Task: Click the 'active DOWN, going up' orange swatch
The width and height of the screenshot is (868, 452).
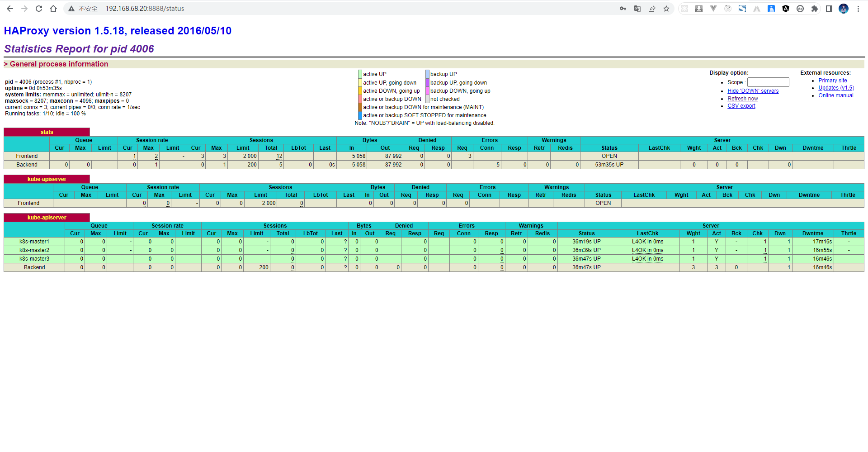Action: click(x=360, y=91)
